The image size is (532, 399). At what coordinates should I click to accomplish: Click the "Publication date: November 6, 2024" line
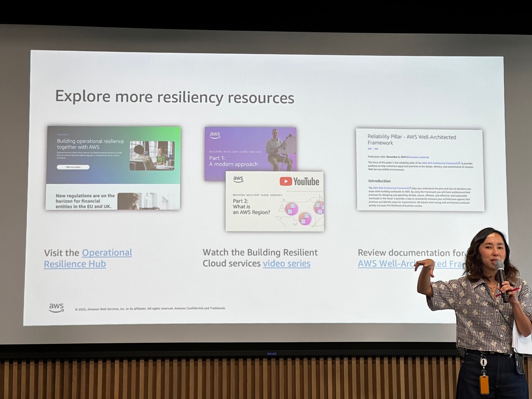398,157
